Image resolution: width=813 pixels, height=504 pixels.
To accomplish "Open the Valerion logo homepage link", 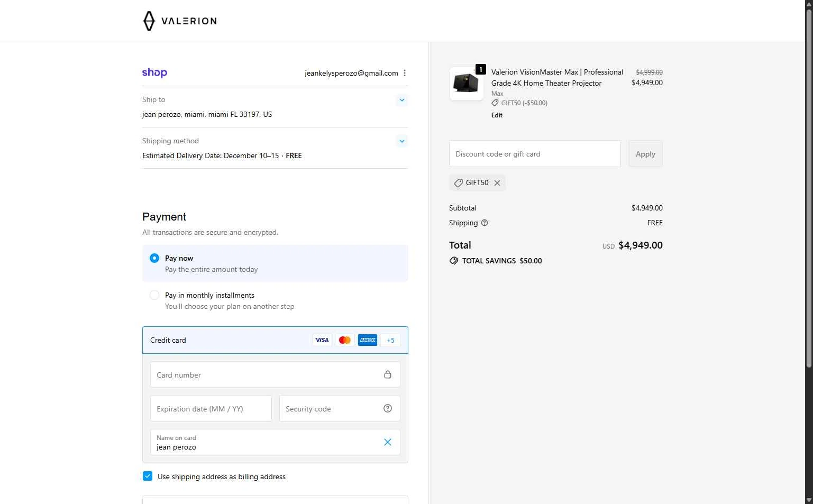I will click(180, 21).
